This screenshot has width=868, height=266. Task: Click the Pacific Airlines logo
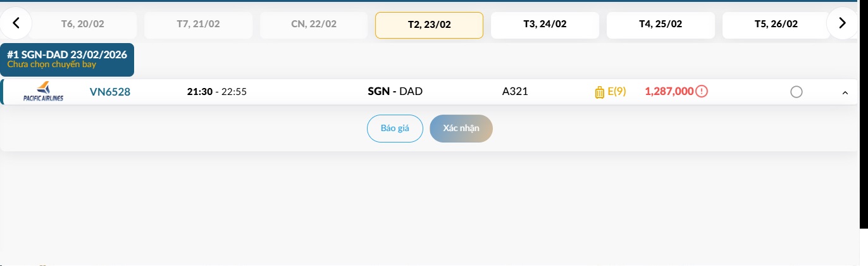43,92
